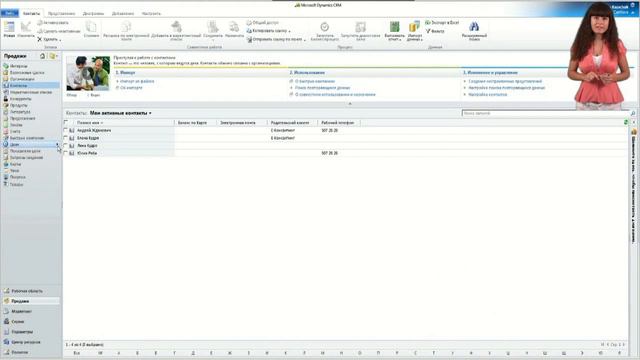Open Продукты in the Sales navigation
640x360 pixels.
19,105
